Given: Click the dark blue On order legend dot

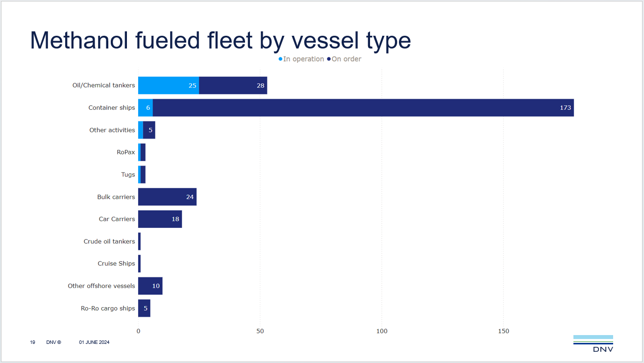Looking at the screenshot, I should [328, 59].
